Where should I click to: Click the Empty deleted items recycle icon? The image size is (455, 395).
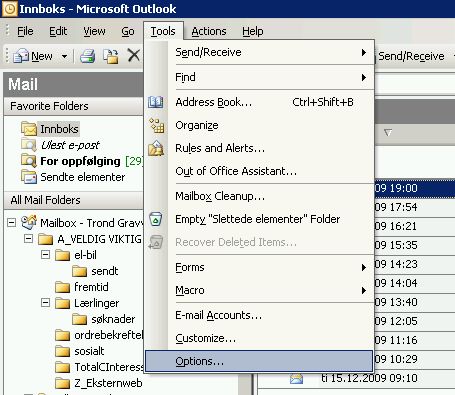pyautogui.click(x=156, y=219)
